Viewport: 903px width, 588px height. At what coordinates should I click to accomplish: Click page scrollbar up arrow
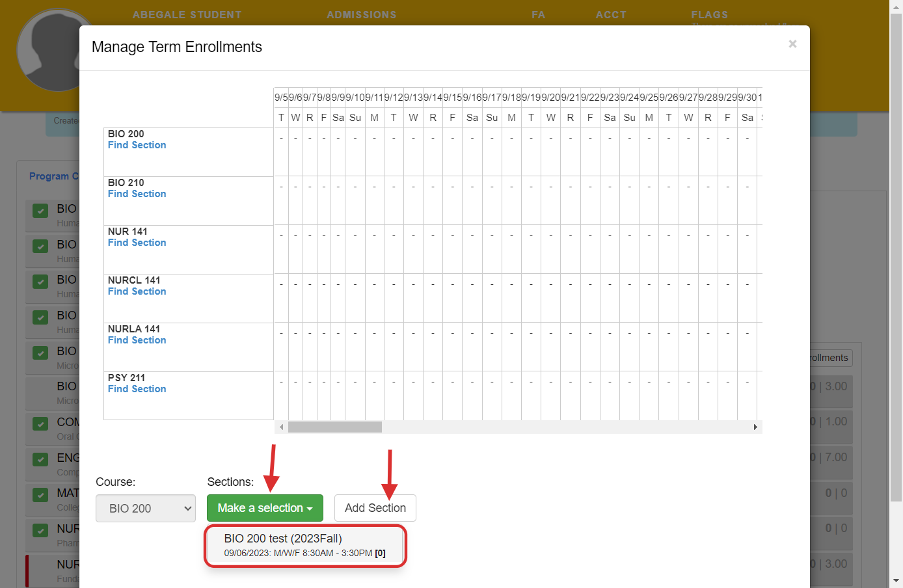[x=896, y=6]
